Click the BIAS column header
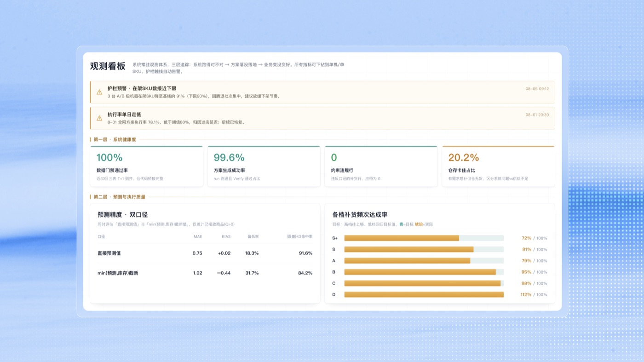Screen dimensions: 644x362 226,237
